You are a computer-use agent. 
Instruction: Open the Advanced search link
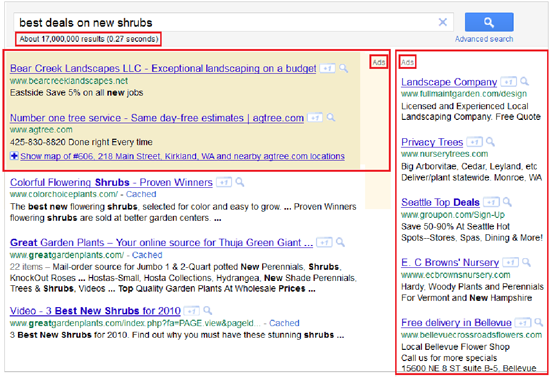[x=484, y=39]
